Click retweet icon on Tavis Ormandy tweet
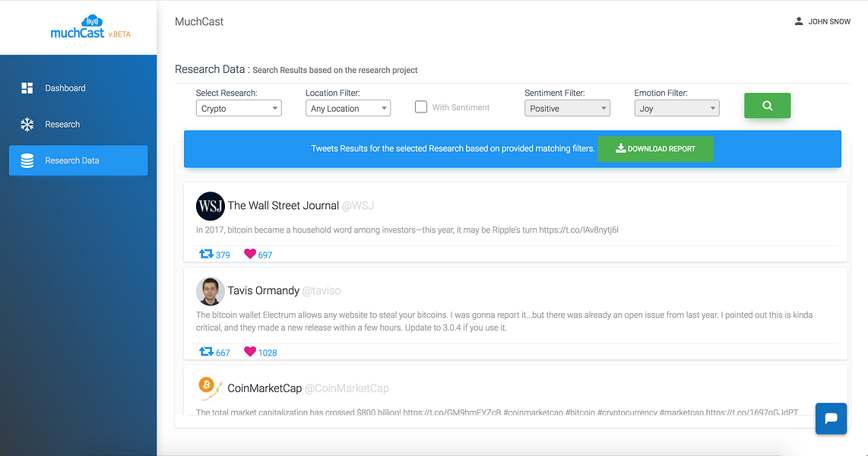Screen dimensions: 868x456 (206, 352)
